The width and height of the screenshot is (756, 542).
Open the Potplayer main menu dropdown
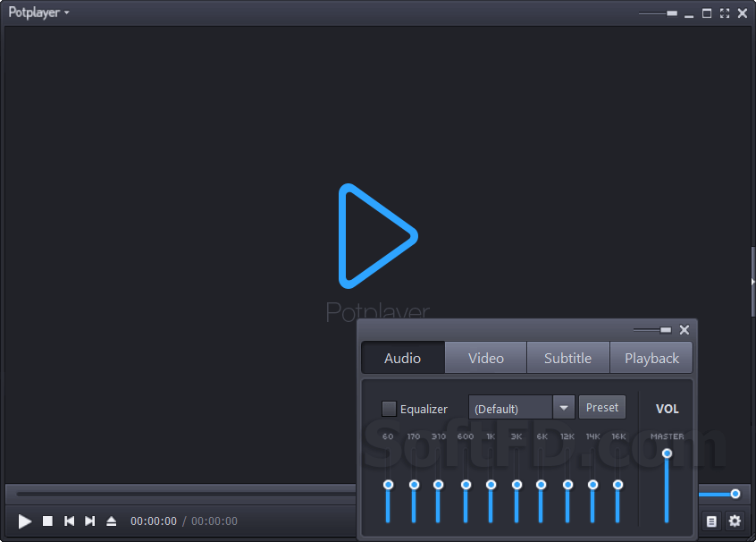click(38, 12)
